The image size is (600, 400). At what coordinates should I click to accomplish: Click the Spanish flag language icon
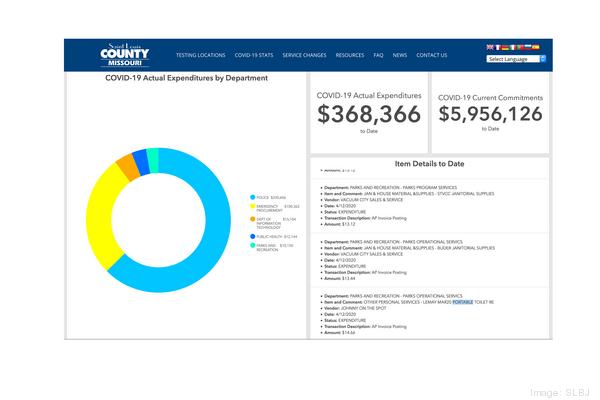point(535,47)
